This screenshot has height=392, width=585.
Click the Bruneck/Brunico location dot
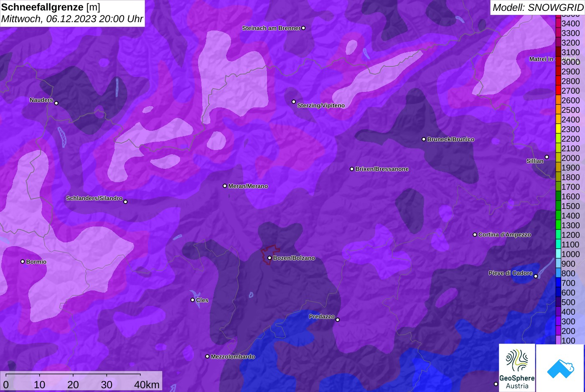[x=424, y=139]
